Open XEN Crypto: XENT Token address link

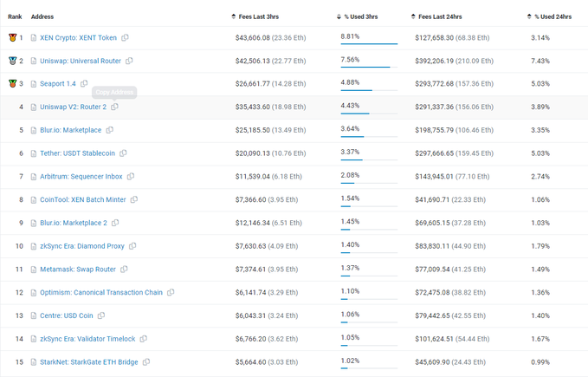79,37
